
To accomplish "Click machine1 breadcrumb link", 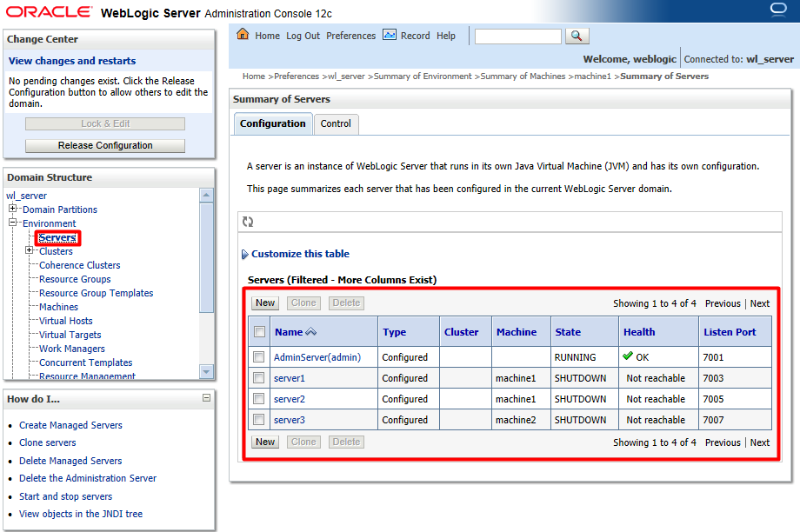I will [x=593, y=76].
